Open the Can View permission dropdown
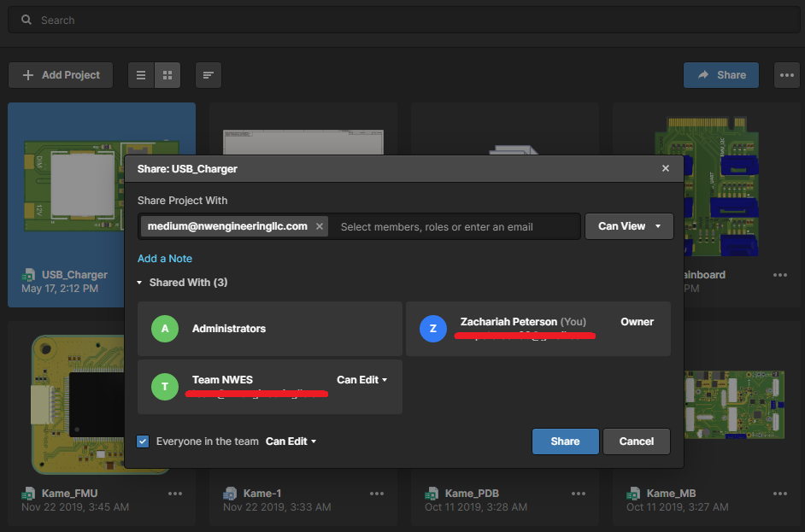This screenshot has height=532, width=805. [629, 226]
